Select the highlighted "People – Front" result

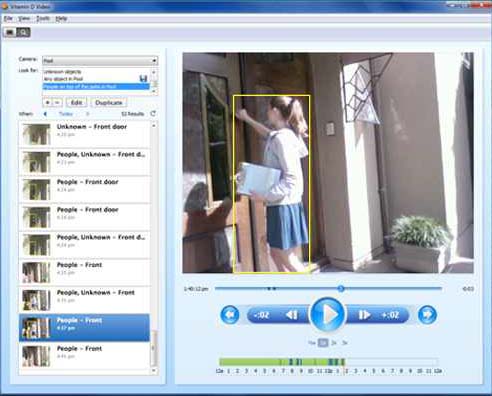coord(84,328)
